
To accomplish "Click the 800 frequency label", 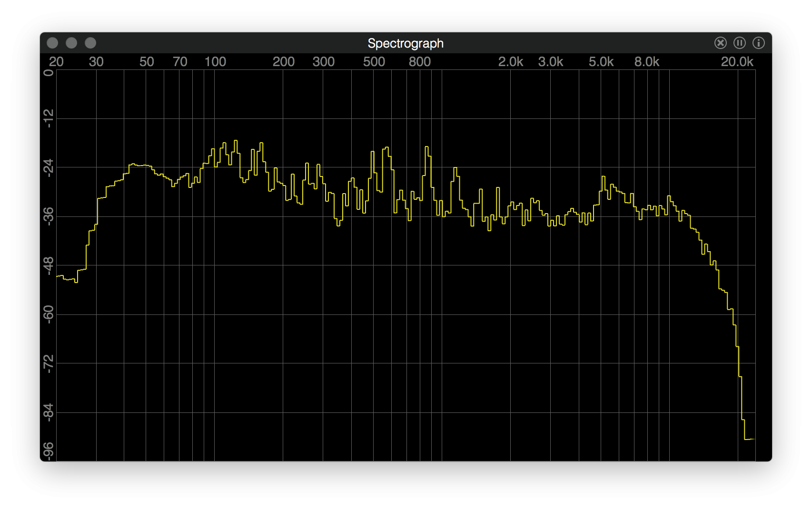I will [420, 61].
